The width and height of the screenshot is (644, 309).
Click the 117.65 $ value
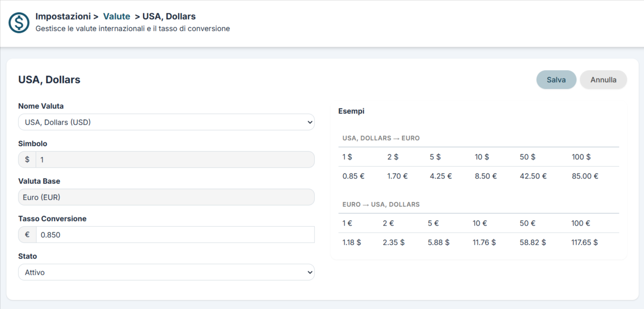(x=585, y=242)
